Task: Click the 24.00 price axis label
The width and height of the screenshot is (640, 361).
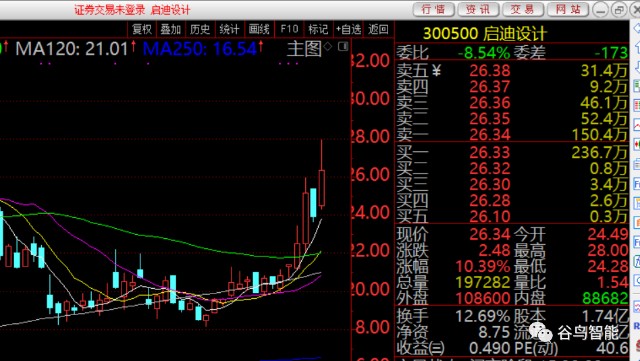Action: (x=371, y=212)
